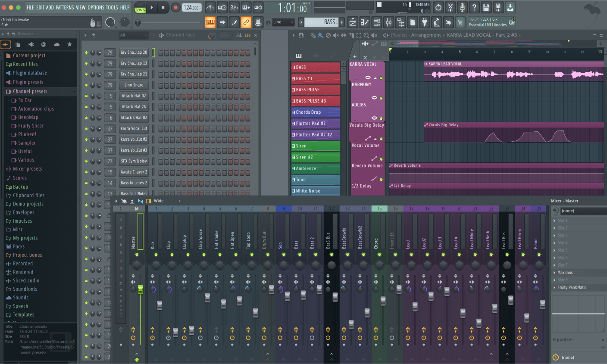Toggle the metronome icon
The width and height of the screenshot is (607, 364).
pyautogui.click(x=210, y=7)
